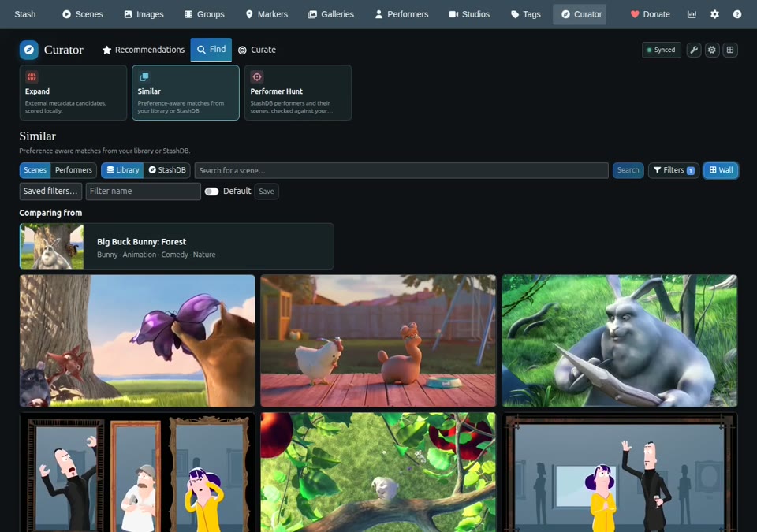Switch to the Curate tab
Image resolution: width=757 pixels, height=532 pixels.
pyautogui.click(x=257, y=50)
